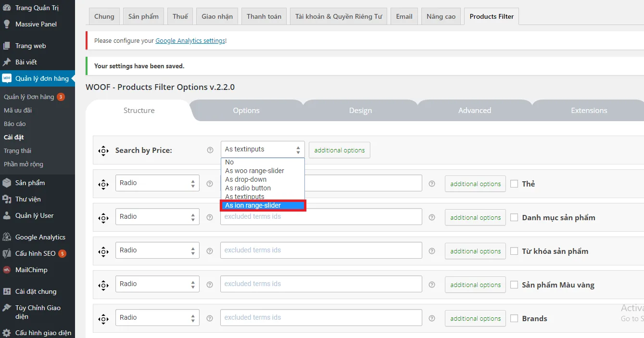The image size is (644, 338).
Task: Click help icon after Radio dropdown in Thẻ row
Action: click(209, 184)
